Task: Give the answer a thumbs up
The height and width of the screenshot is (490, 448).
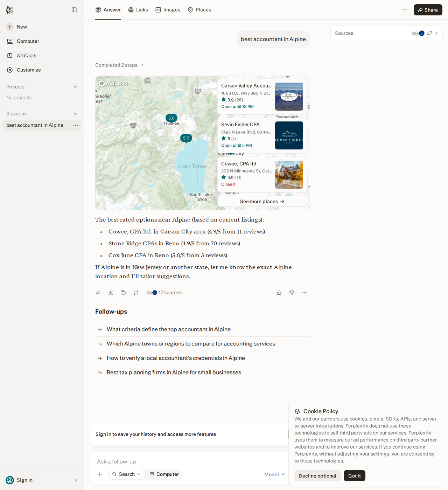Action: click(279, 293)
